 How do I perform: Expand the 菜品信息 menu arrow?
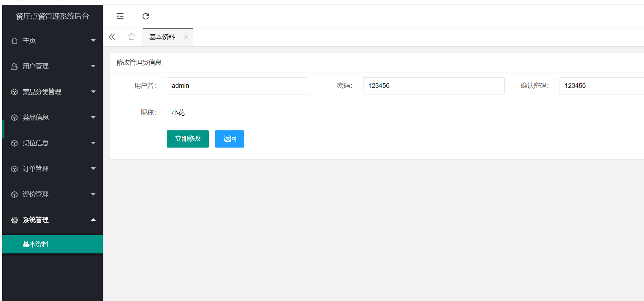click(93, 118)
